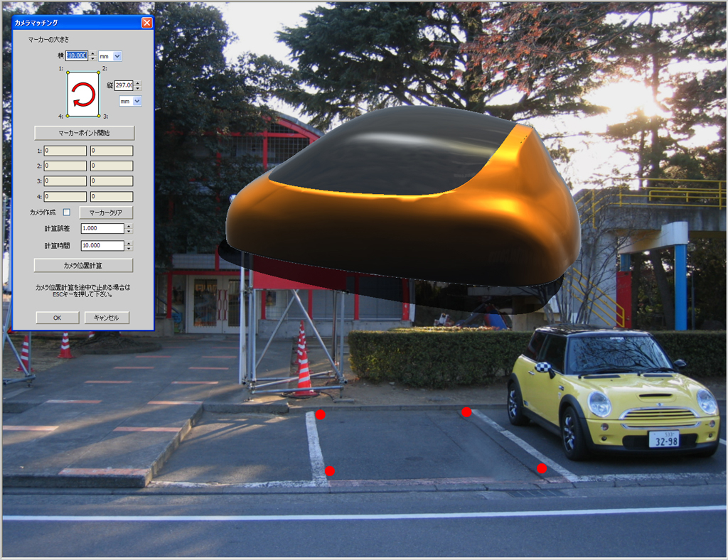Open the width (横) unit mm dropdown
This screenshot has height=560, width=728.
click(117, 56)
